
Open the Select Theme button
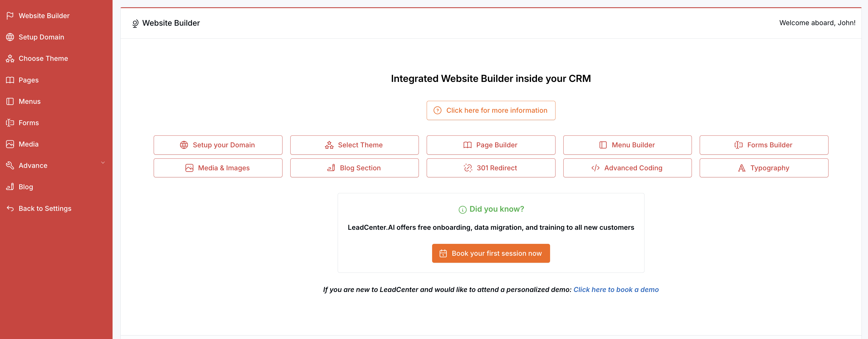tap(354, 145)
